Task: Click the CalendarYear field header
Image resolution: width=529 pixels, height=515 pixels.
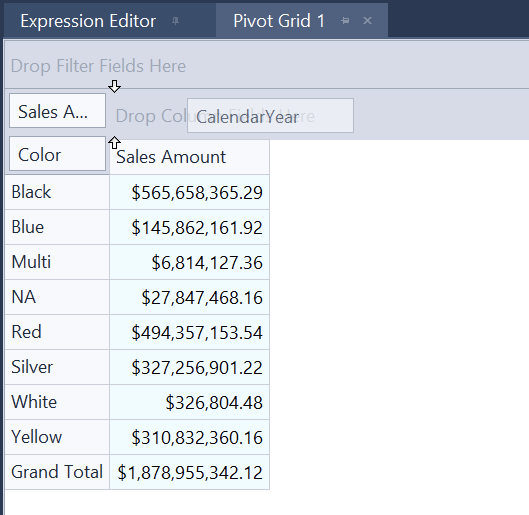Action: coord(270,116)
